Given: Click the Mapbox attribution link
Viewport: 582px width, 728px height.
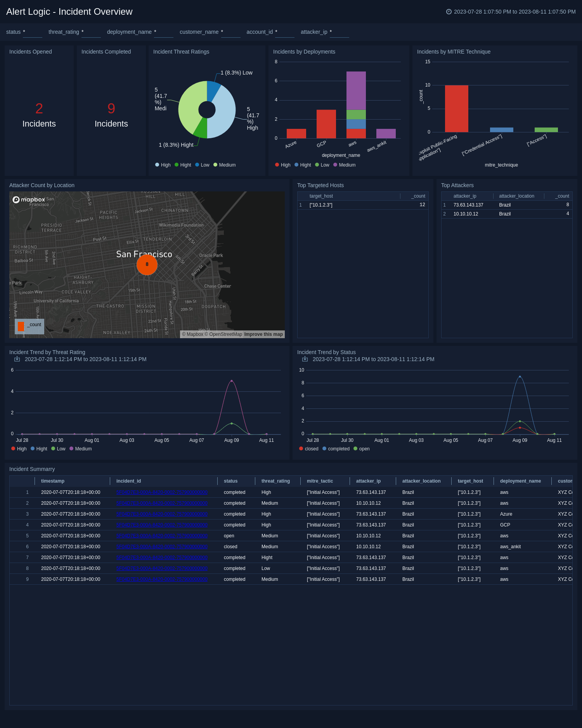Looking at the screenshot, I should (x=192, y=334).
